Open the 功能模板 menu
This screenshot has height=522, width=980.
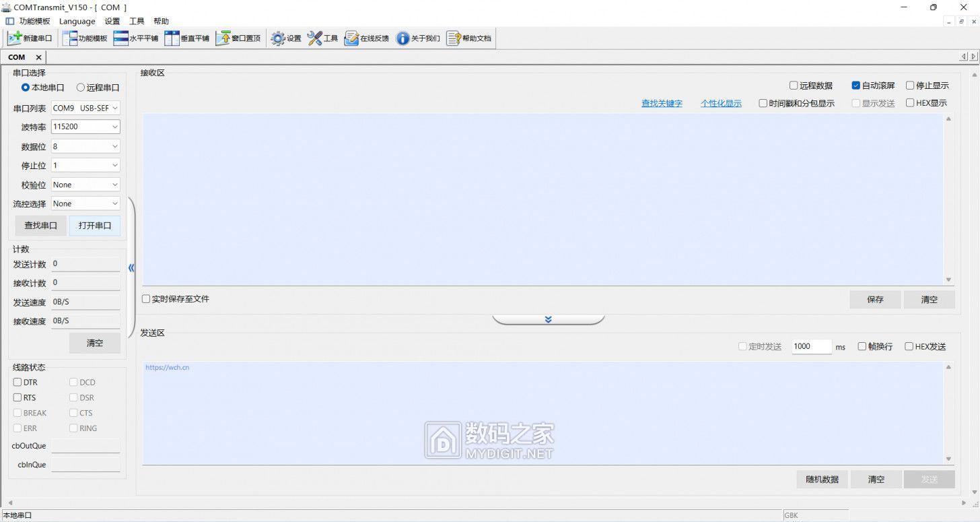[34, 21]
